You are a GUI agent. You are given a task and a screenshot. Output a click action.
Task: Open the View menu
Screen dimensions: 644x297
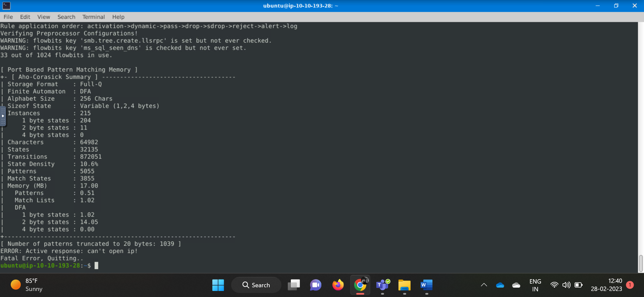tap(44, 17)
